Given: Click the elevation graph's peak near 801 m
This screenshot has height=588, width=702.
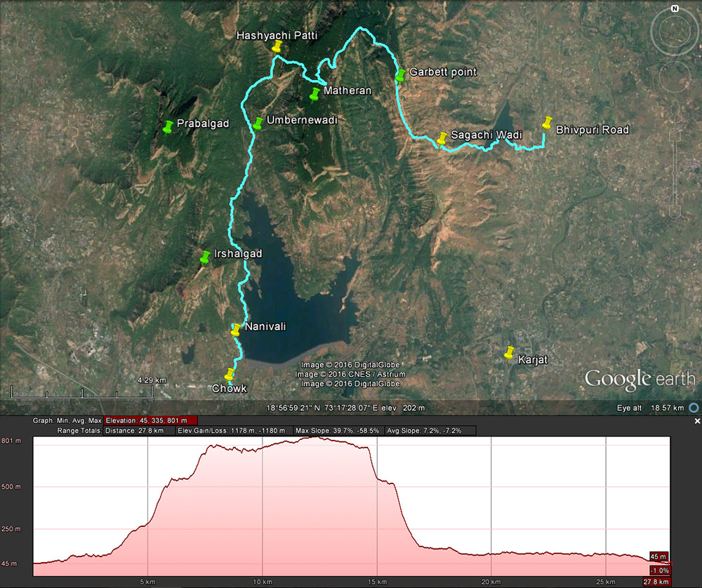Looking at the screenshot, I should point(312,438).
